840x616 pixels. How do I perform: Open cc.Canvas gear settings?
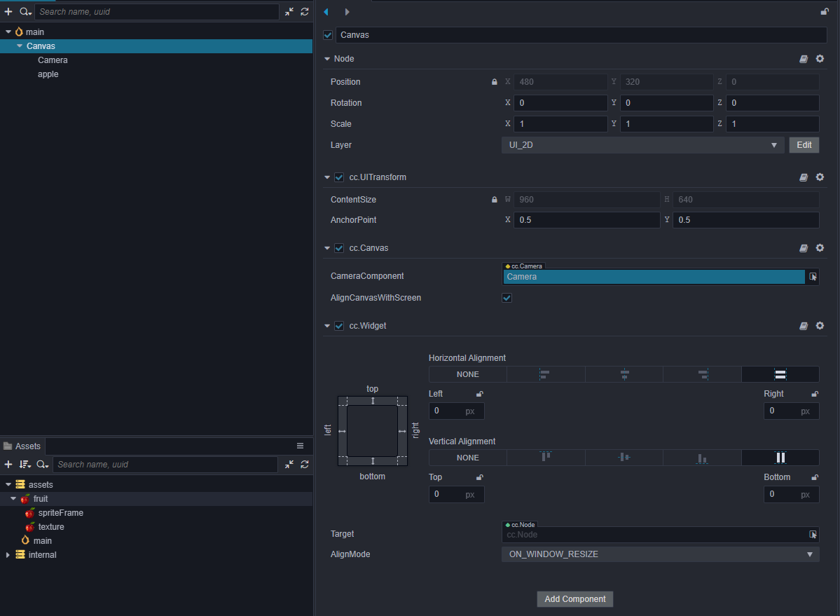820,247
